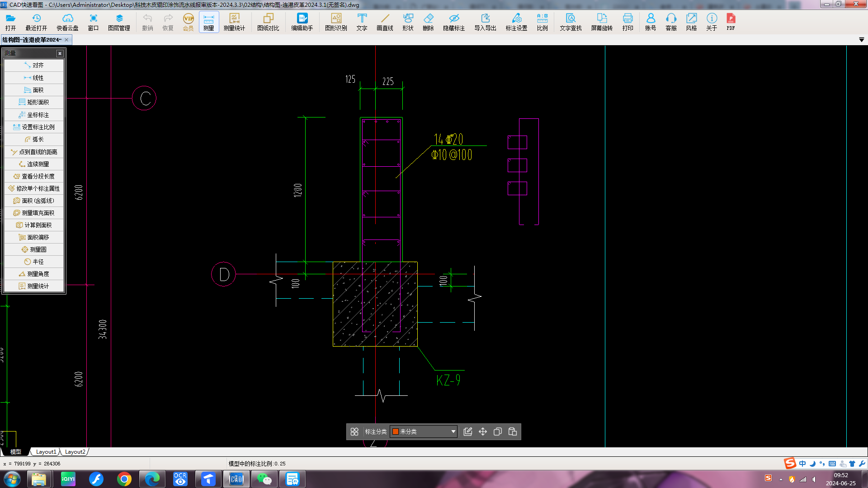Select the 形状 shape tool
The height and width of the screenshot is (488, 868).
[x=408, y=22]
